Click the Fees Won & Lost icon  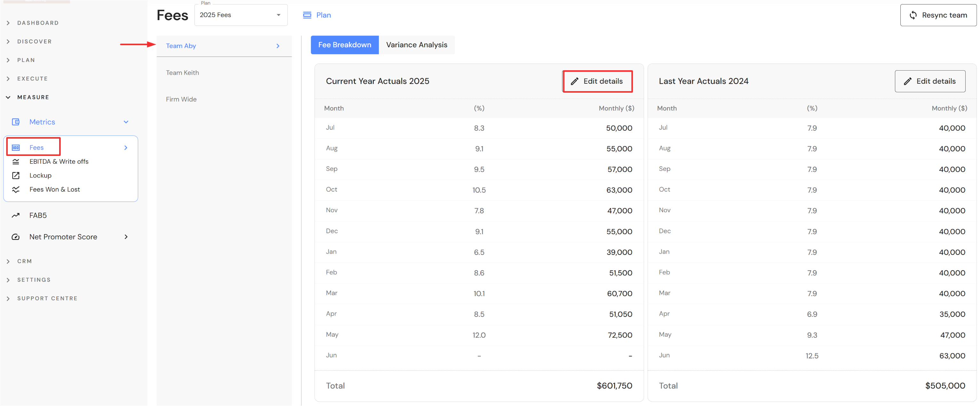(16, 189)
